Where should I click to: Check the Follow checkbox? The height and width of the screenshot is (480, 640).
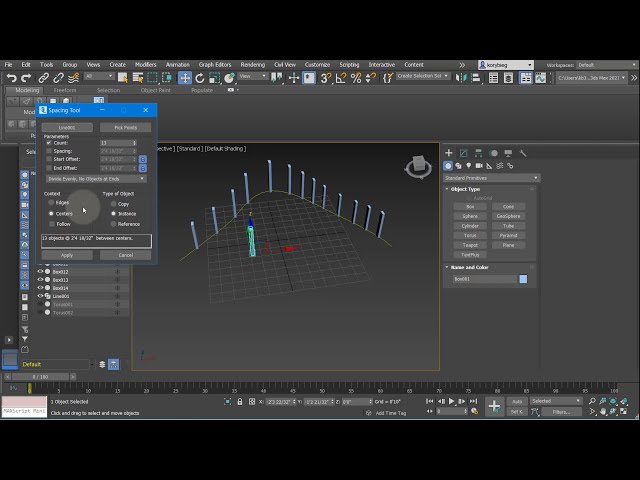(x=52, y=224)
